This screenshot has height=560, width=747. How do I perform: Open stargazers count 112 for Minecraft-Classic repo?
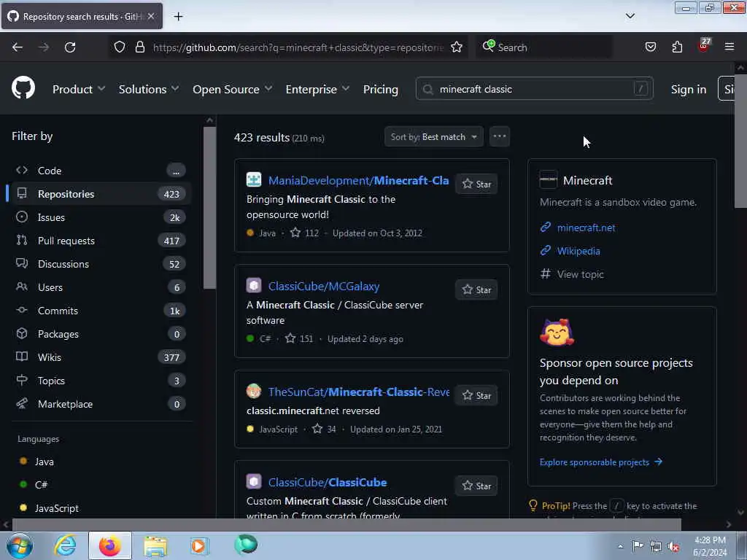[x=304, y=233]
